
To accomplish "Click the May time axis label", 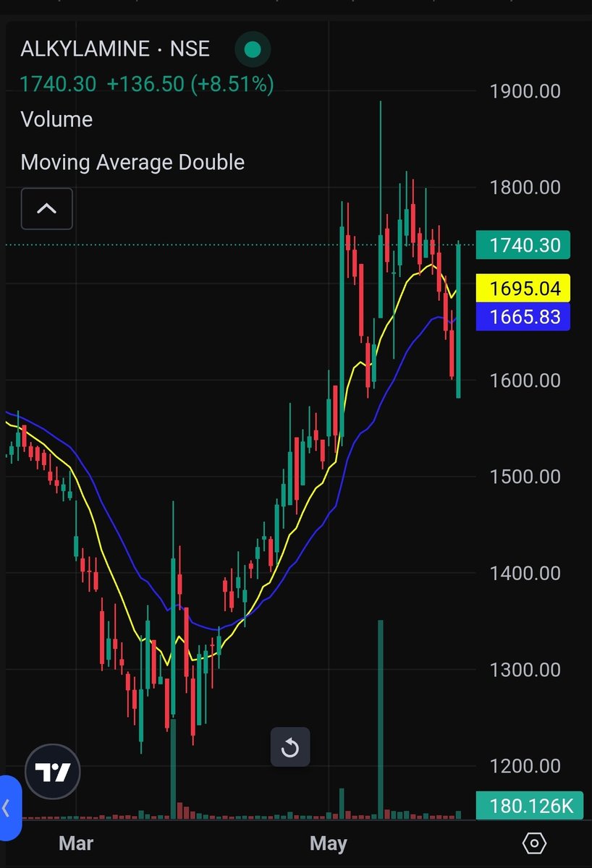I will pyautogui.click(x=328, y=843).
